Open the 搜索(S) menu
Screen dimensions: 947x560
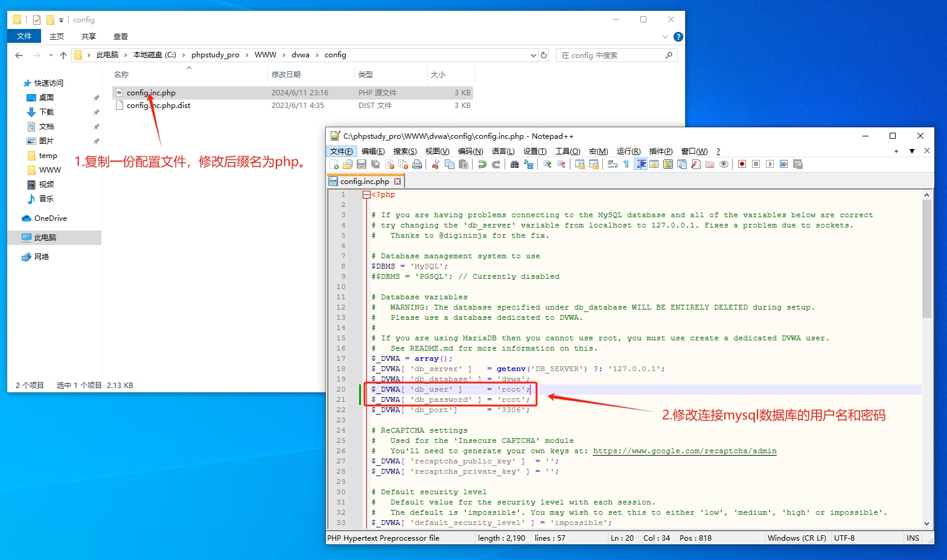405,151
